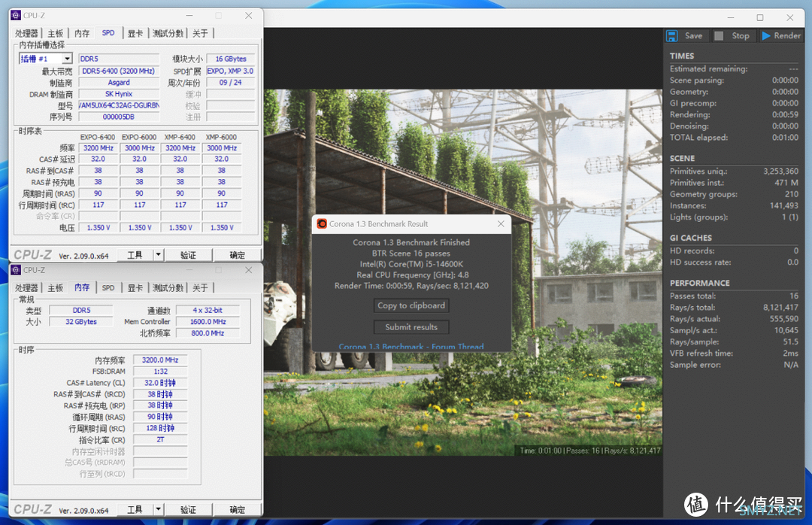The width and height of the screenshot is (812, 525).
Task: Minimize the Corona benchmark window
Action: (x=730, y=17)
